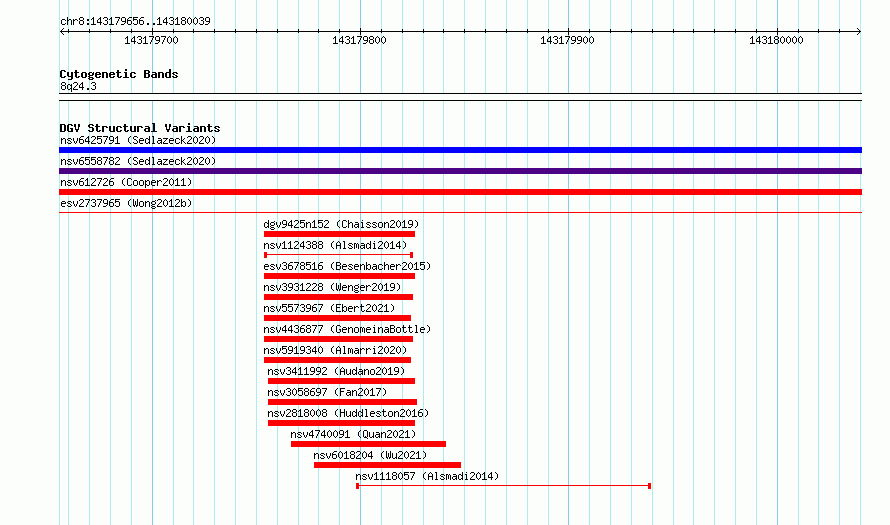Screen dimensions: 890x525
Task: Select the thick red bar below the nsv612726 label
Action: [460, 192]
